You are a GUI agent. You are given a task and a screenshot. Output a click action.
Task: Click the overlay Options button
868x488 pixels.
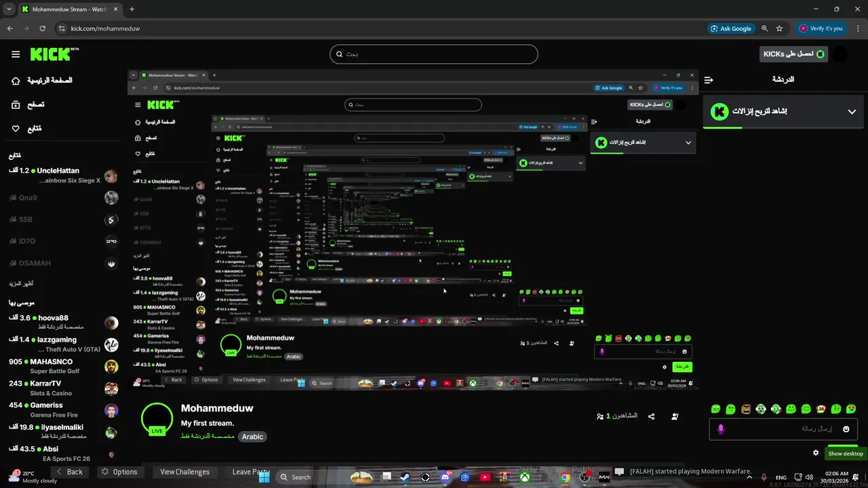point(119,472)
